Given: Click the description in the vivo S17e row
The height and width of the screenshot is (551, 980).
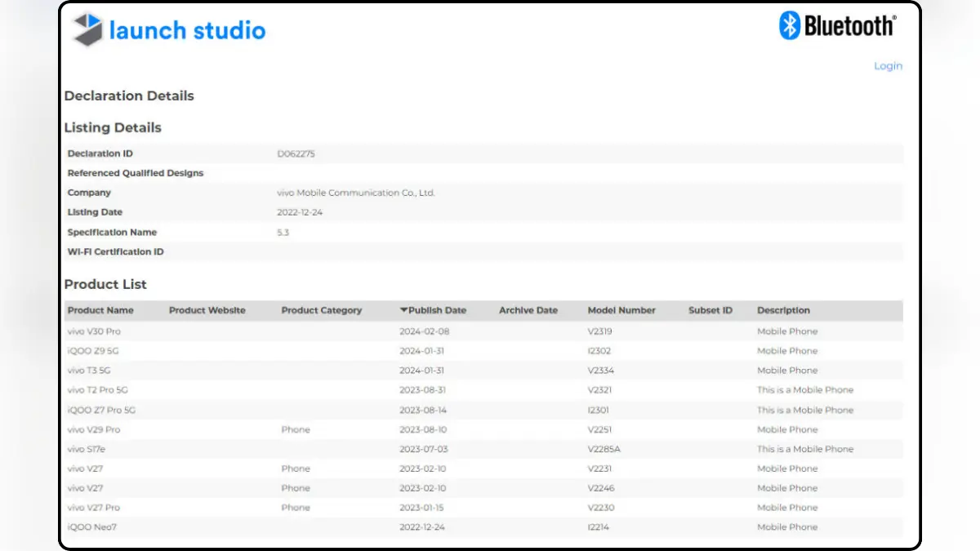Looking at the screenshot, I should tap(805, 449).
